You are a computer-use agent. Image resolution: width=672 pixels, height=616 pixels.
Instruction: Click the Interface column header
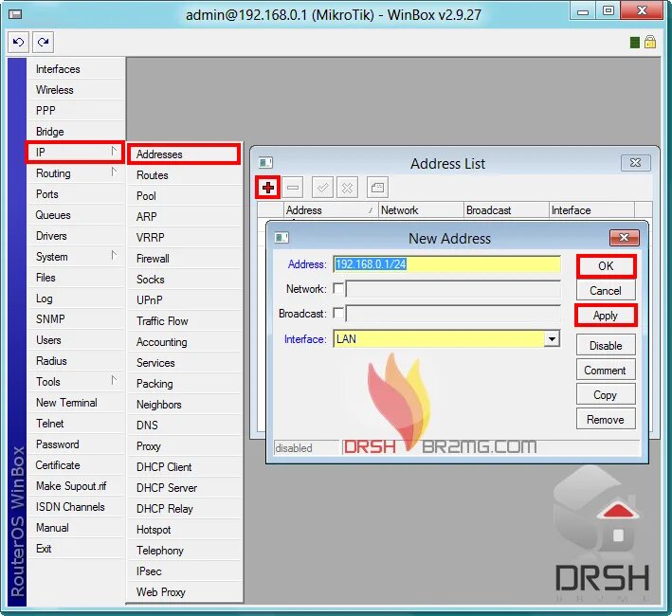click(591, 210)
